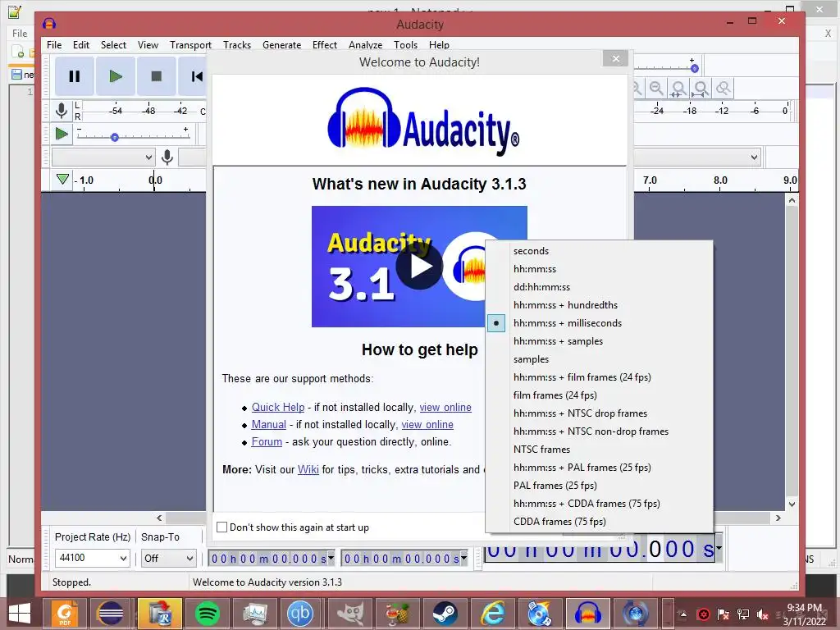Click the Fit Project zoom icon
This screenshot has width=840, height=630.
701,88
